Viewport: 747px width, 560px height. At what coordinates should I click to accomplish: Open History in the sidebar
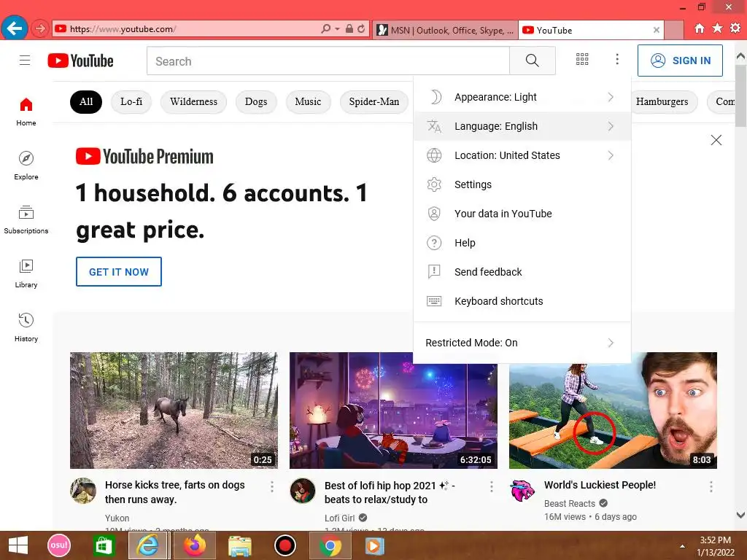click(26, 327)
